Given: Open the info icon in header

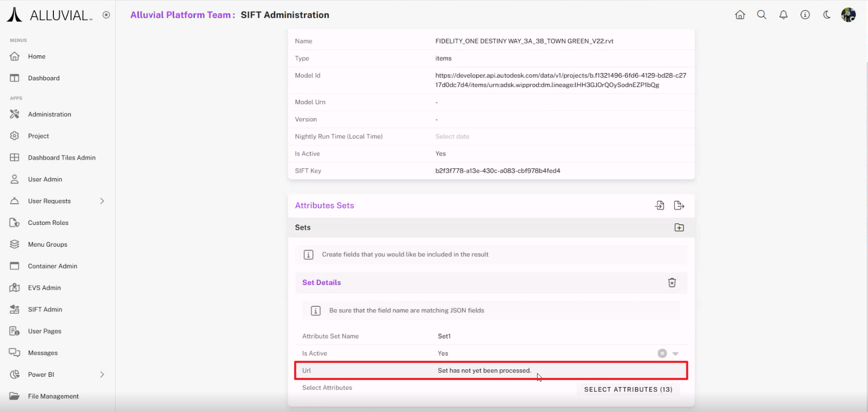Looking at the screenshot, I should (x=805, y=15).
